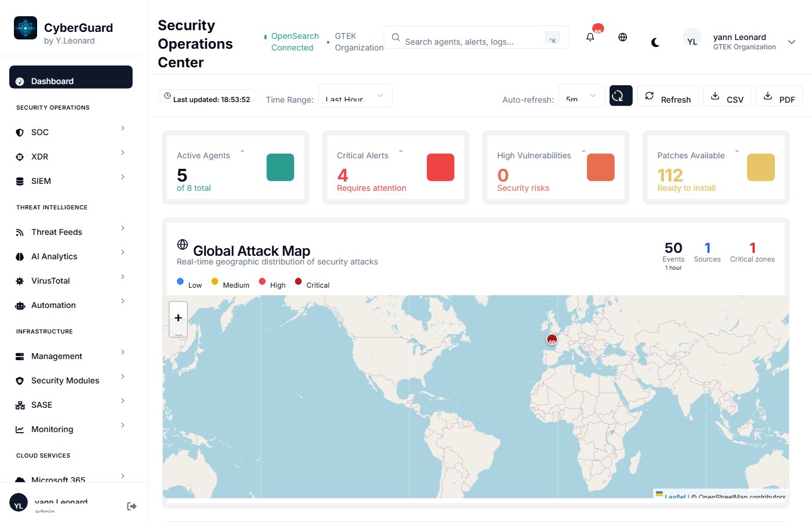This screenshot has height=522, width=812.
Task: Select the AI Analytics icon
Action: pyautogui.click(x=20, y=256)
